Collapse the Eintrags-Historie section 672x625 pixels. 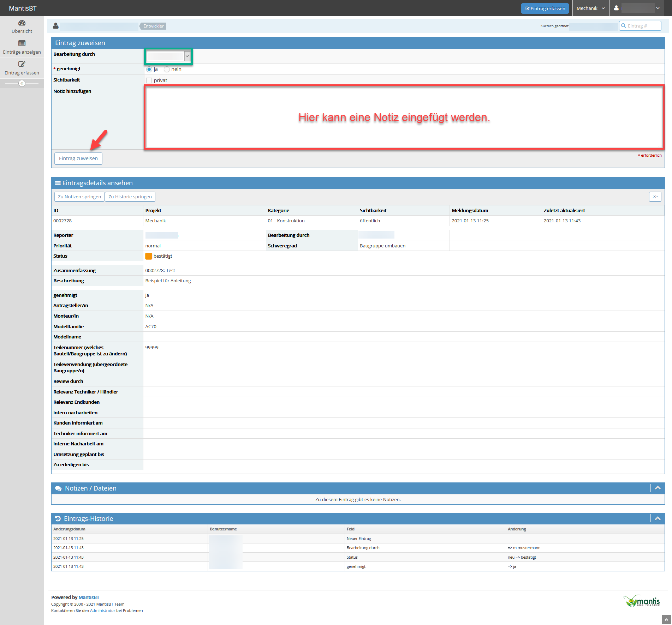[658, 518]
